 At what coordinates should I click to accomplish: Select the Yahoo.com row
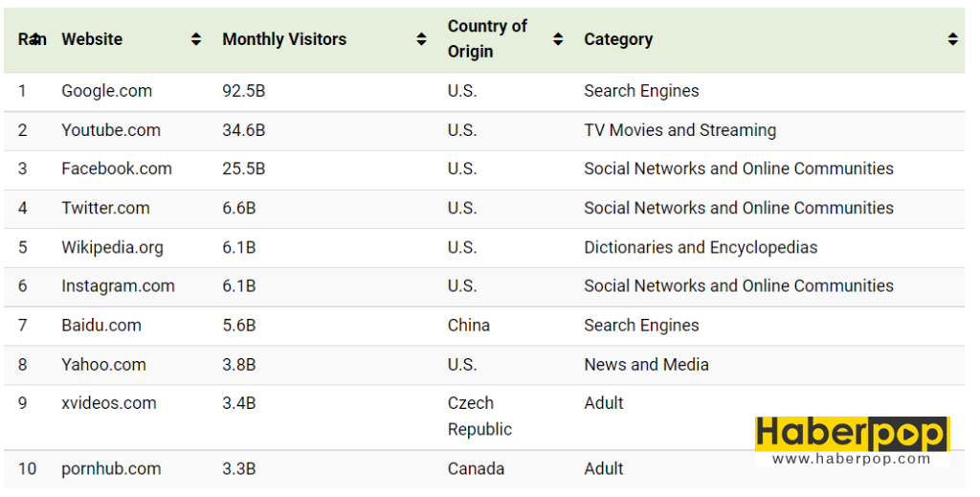coord(103,365)
